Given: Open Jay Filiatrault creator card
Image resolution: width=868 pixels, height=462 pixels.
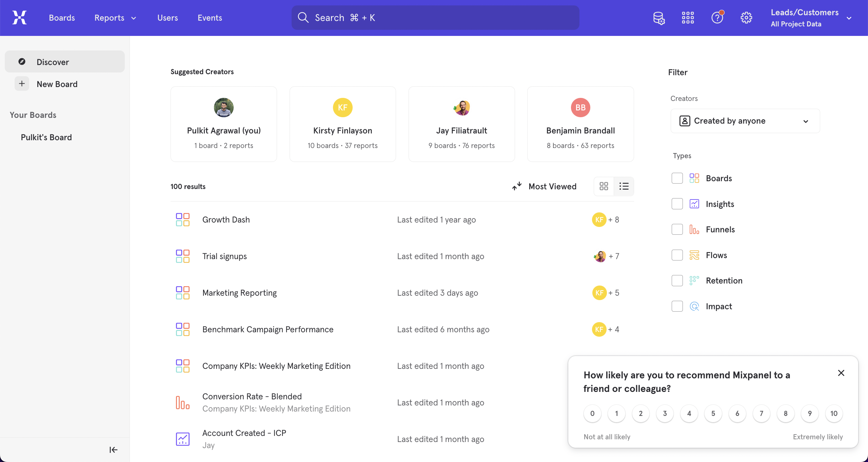Looking at the screenshot, I should [x=461, y=124].
